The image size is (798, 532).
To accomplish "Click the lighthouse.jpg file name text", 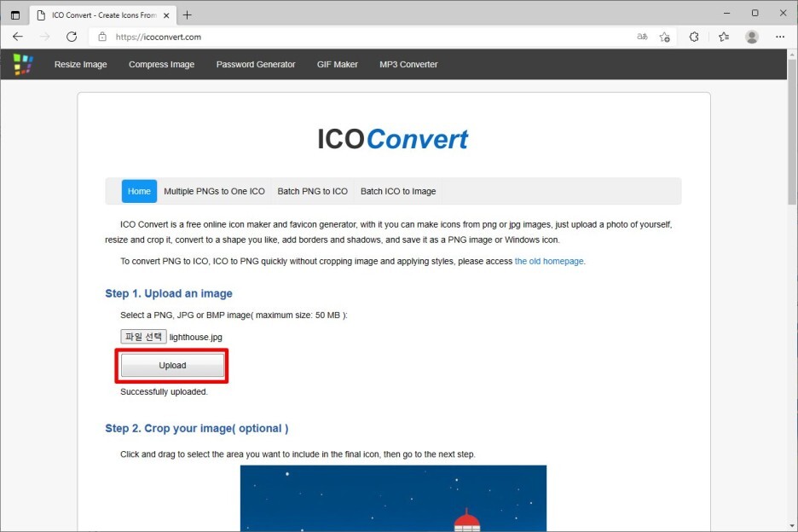I will coord(195,337).
